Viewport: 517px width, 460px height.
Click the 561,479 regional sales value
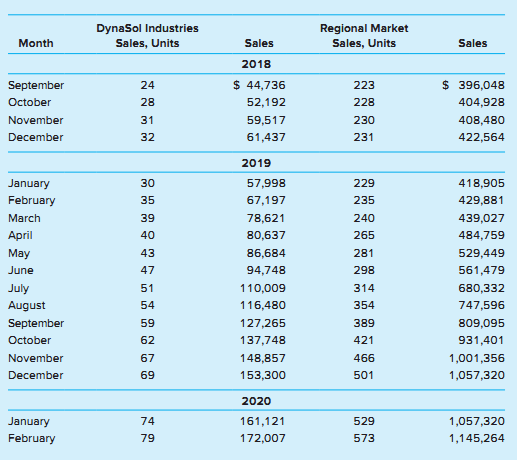[x=481, y=270]
